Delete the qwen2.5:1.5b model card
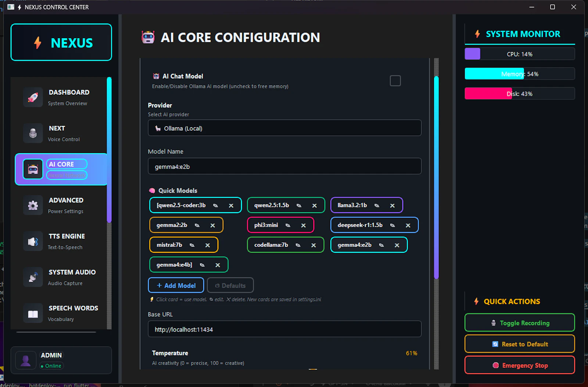The width and height of the screenshot is (588, 387). (315, 205)
